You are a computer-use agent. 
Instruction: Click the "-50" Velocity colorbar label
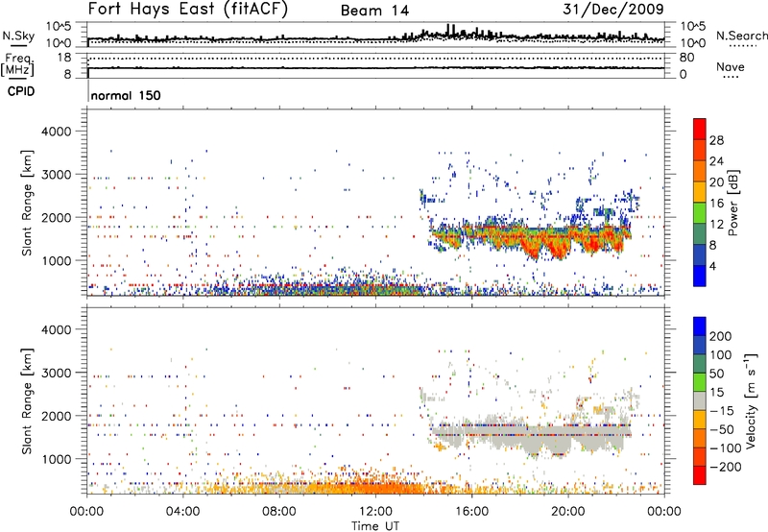tap(722, 429)
